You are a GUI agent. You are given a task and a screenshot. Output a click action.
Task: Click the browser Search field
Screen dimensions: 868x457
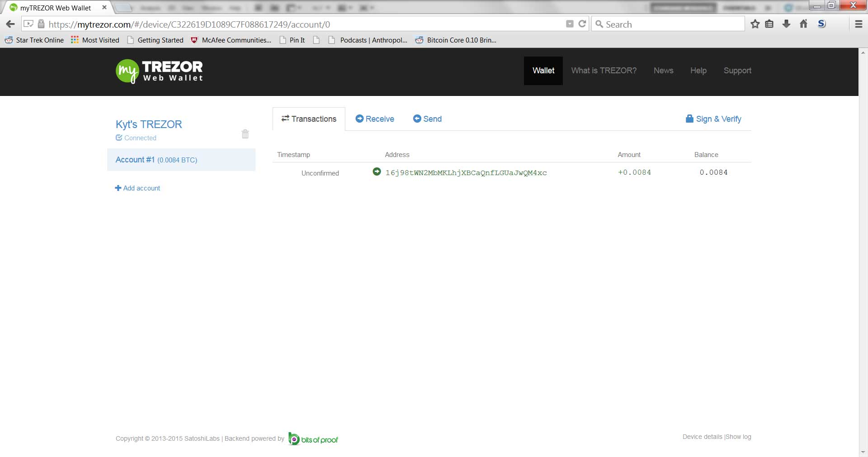(x=668, y=24)
